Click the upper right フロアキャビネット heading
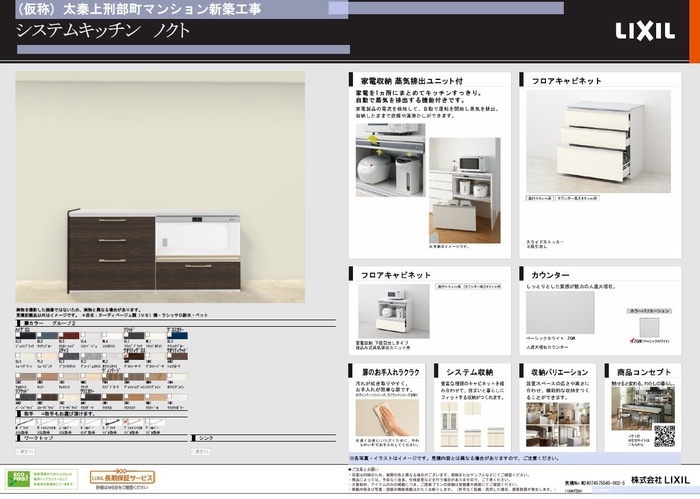This screenshot has height=499, width=700. pos(566,81)
